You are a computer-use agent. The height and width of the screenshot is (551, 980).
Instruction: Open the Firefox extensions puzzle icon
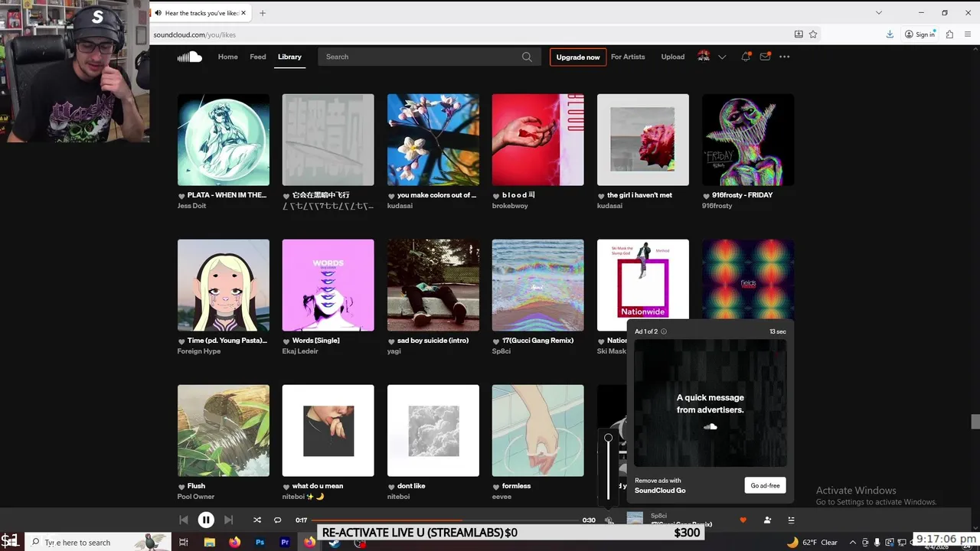tap(949, 34)
